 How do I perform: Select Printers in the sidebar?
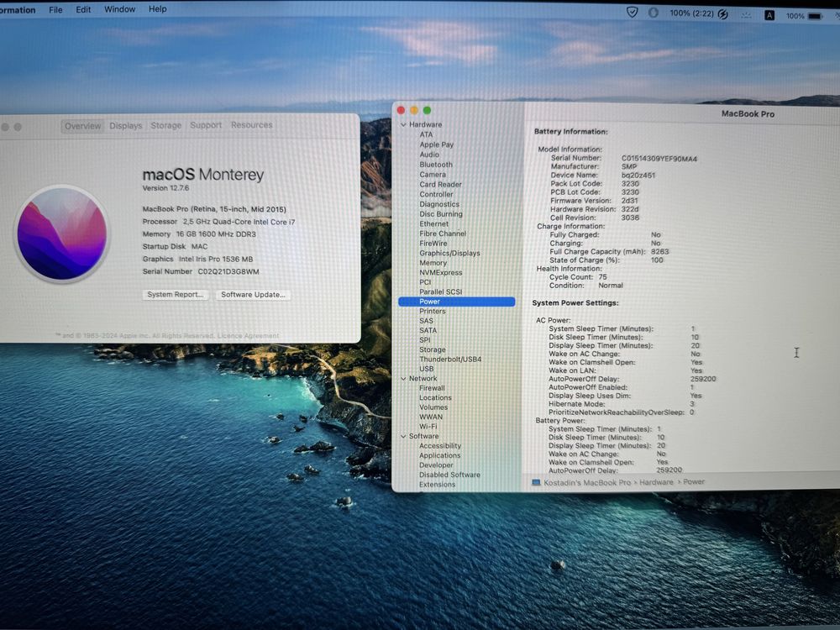pos(433,312)
